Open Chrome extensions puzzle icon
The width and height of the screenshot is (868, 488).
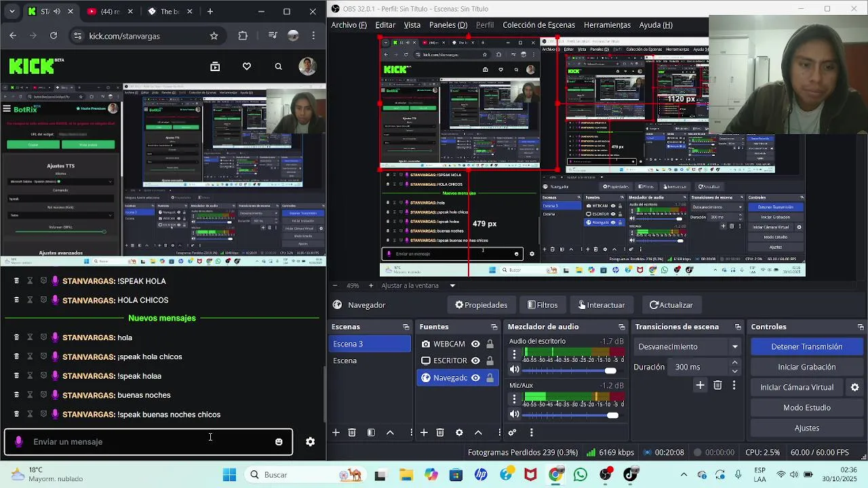click(x=243, y=36)
